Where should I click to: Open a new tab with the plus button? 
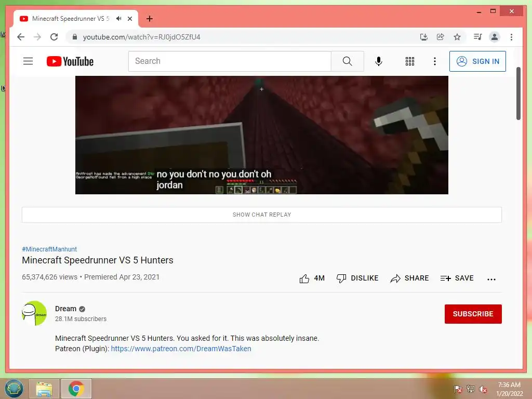[x=149, y=19]
